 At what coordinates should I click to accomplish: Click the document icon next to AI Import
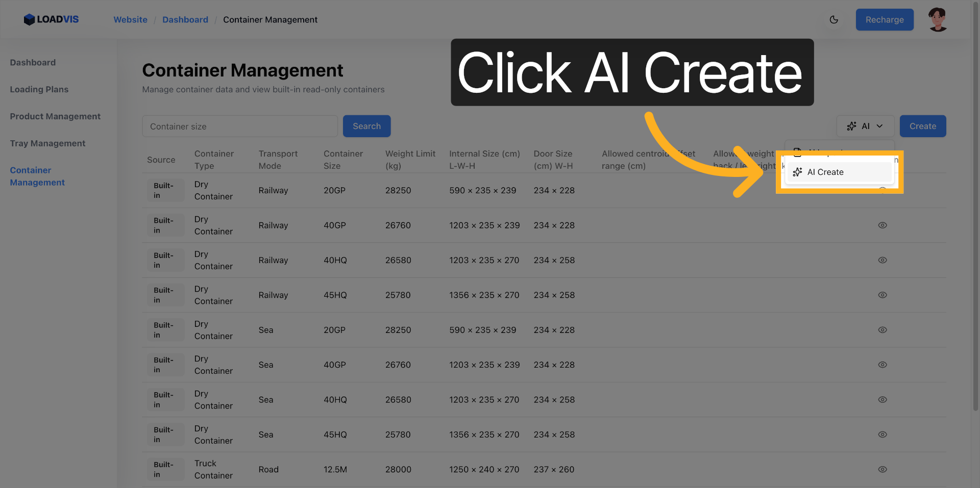[798, 153]
